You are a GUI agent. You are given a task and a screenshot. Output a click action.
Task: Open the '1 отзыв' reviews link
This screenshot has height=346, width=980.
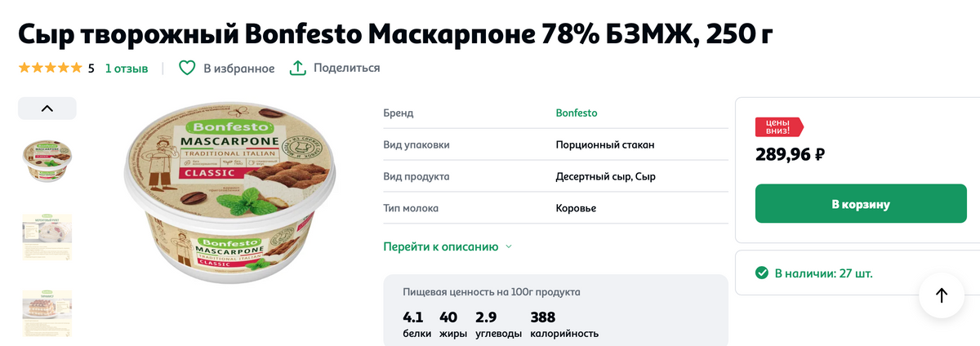tap(127, 69)
